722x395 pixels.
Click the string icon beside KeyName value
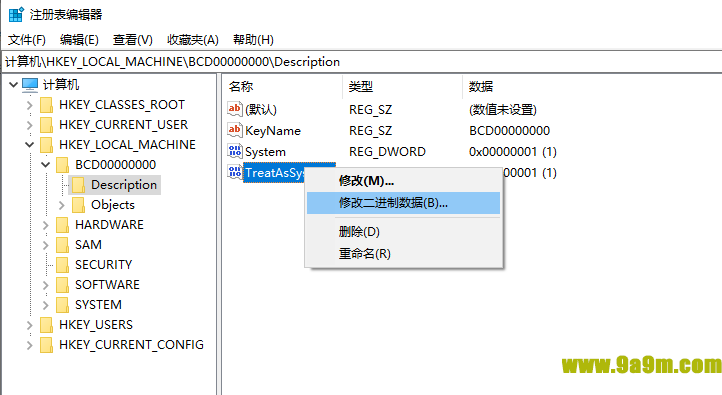[x=234, y=130]
